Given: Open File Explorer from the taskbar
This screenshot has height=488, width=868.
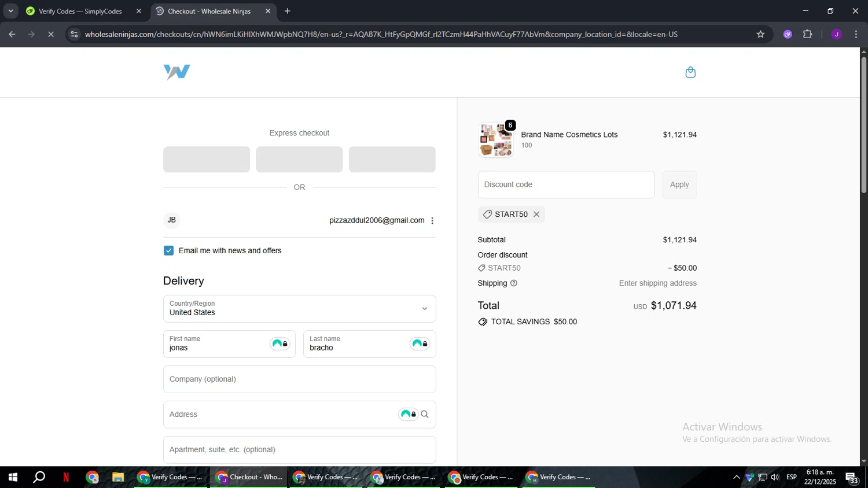Looking at the screenshot, I should [118, 477].
